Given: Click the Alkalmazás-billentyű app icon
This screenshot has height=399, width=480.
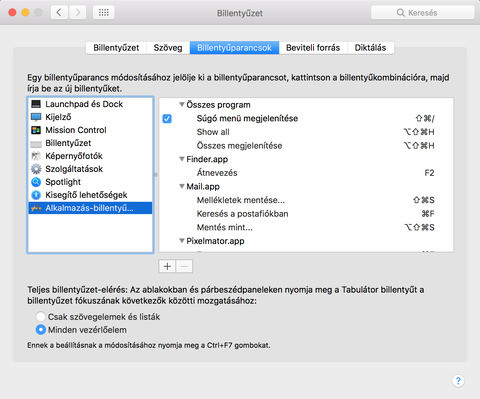Looking at the screenshot, I should tap(36, 208).
